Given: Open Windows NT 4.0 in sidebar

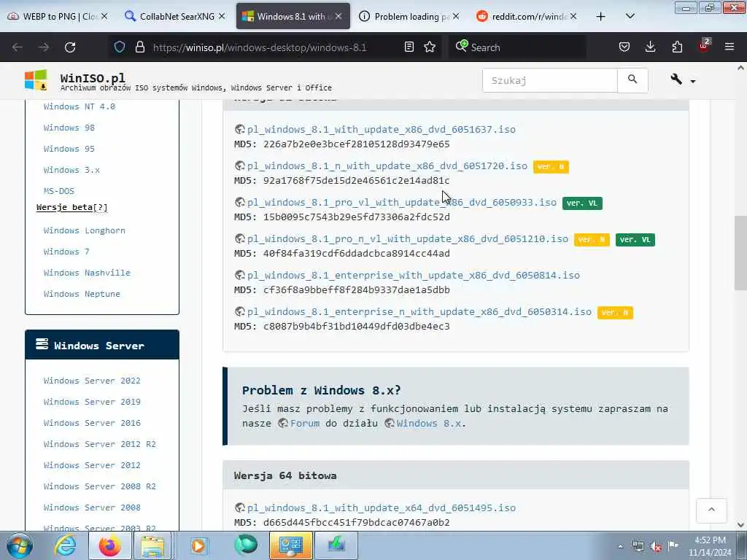Looking at the screenshot, I should 80,106.
